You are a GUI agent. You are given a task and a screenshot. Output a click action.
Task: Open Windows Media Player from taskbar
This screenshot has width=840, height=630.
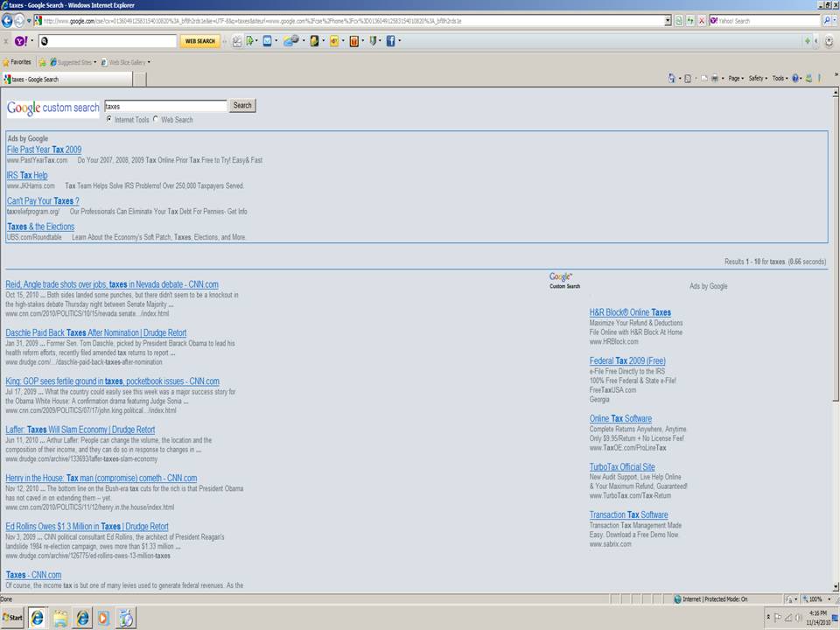(x=103, y=618)
